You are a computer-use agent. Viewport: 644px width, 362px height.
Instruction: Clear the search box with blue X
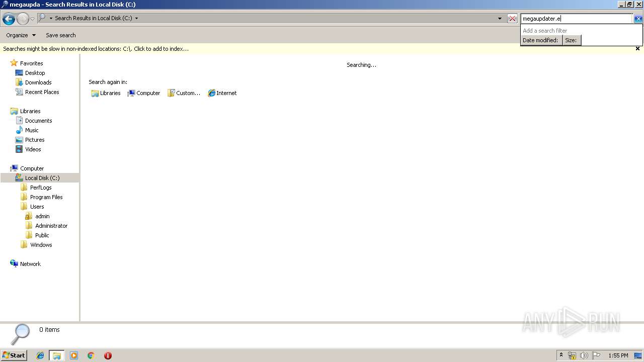(638, 19)
